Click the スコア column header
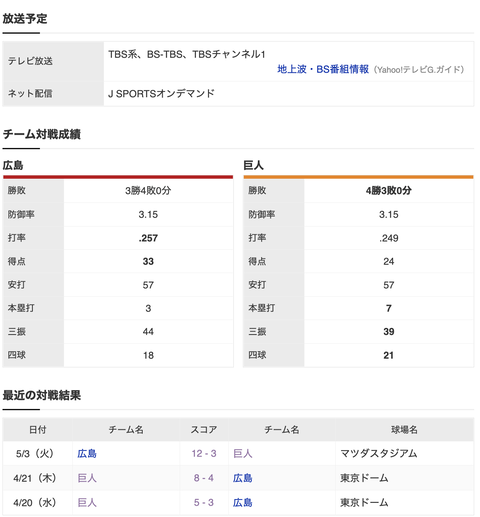The height and width of the screenshot is (517, 480). 204,430
